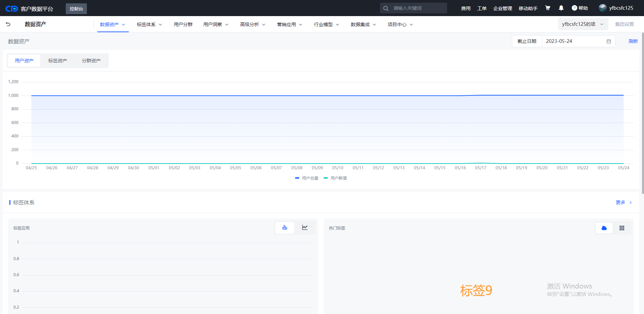Click the 刷新 refresh link
The image size is (644, 314).
(633, 41)
